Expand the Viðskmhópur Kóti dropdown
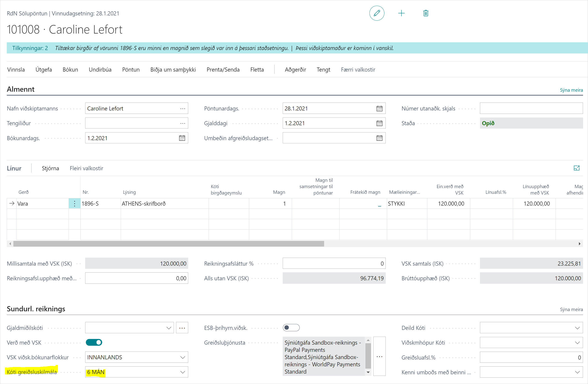 [577, 343]
